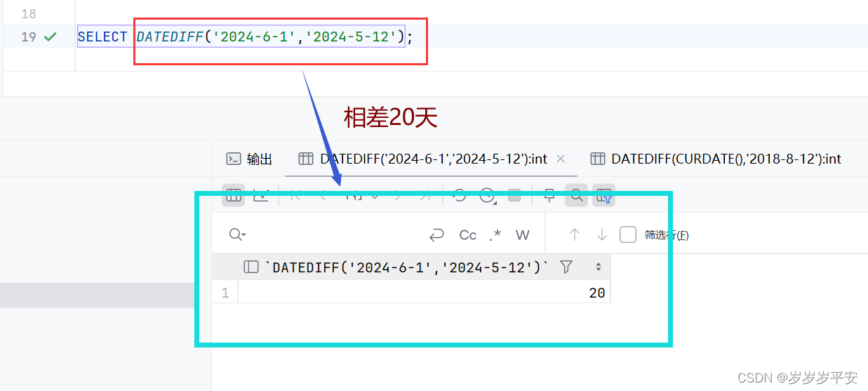Toggle whole words W option
868x391 pixels.
(x=523, y=235)
